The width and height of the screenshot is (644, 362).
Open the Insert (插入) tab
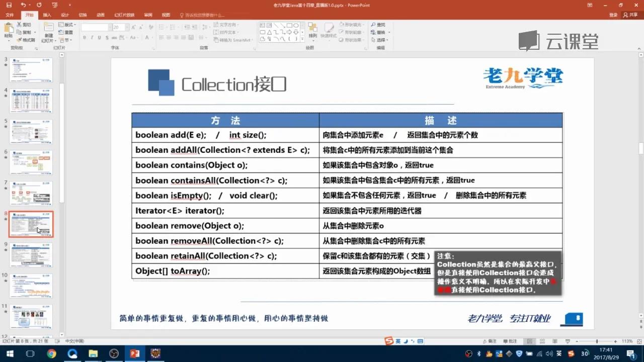click(x=47, y=15)
